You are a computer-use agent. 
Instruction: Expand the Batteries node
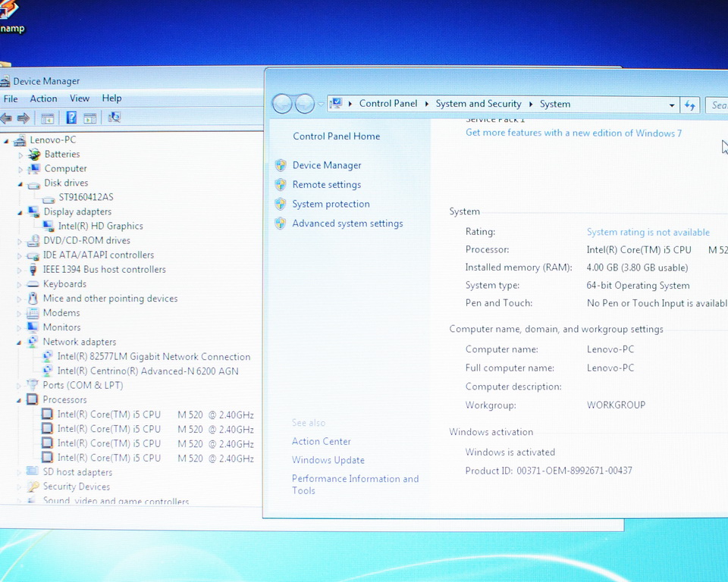tap(20, 155)
